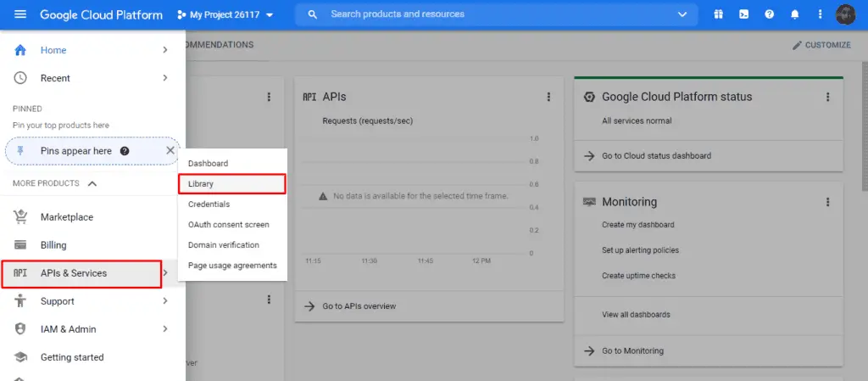Viewport: 868px width, 381px height.
Task: Click the pencil icon beside Customize
Action: click(x=797, y=46)
